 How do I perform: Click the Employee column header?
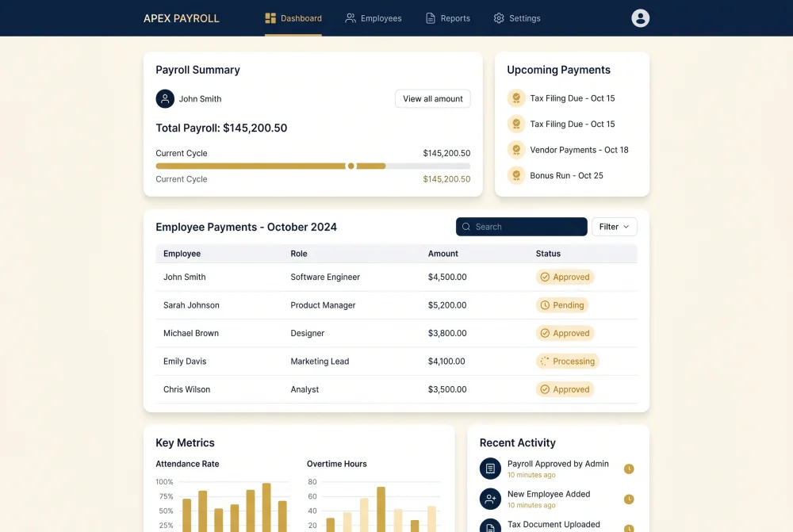coord(182,254)
